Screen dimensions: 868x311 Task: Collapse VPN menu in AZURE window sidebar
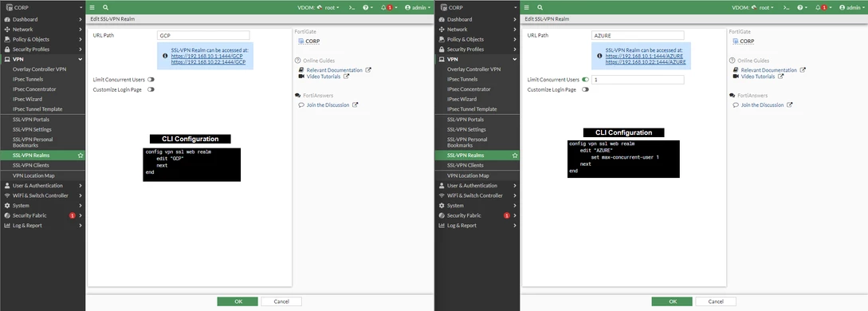coord(477,59)
